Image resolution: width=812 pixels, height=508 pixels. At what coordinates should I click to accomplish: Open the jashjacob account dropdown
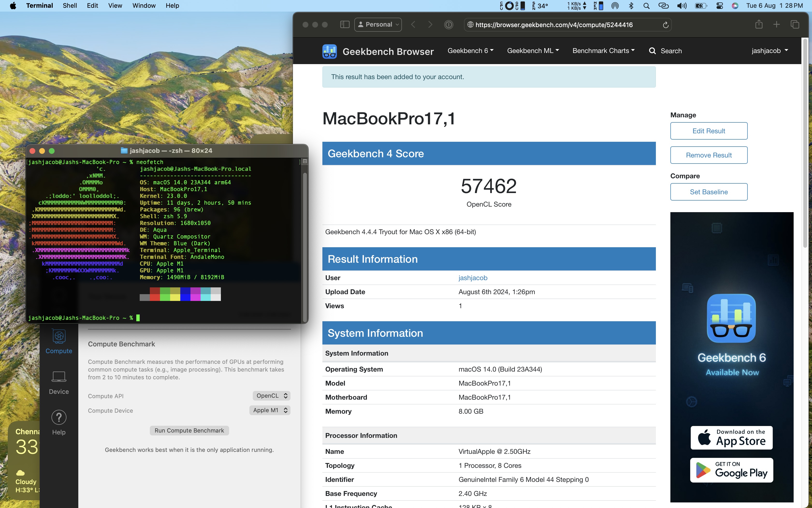pyautogui.click(x=770, y=51)
